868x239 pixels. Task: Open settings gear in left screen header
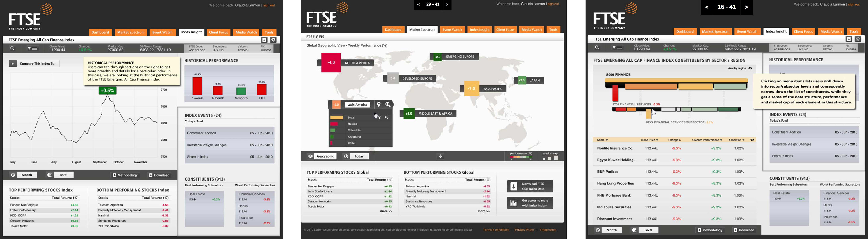click(x=273, y=40)
